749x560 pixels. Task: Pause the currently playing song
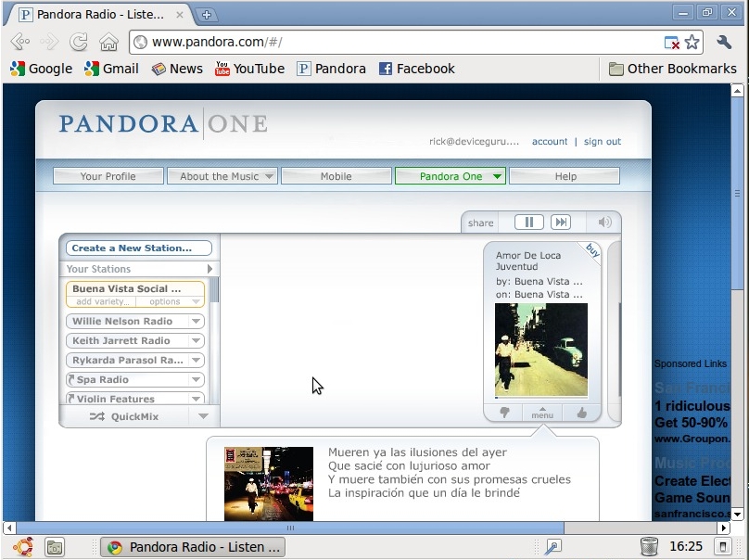(528, 223)
